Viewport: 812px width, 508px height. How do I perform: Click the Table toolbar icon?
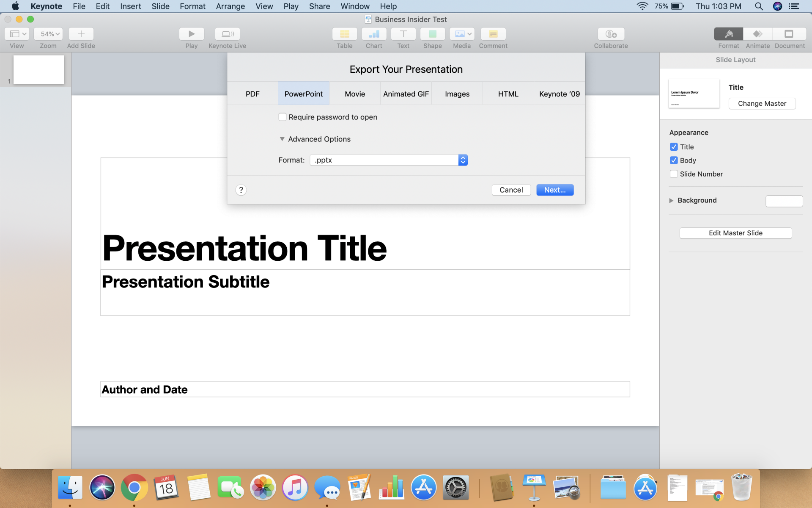pyautogui.click(x=344, y=34)
